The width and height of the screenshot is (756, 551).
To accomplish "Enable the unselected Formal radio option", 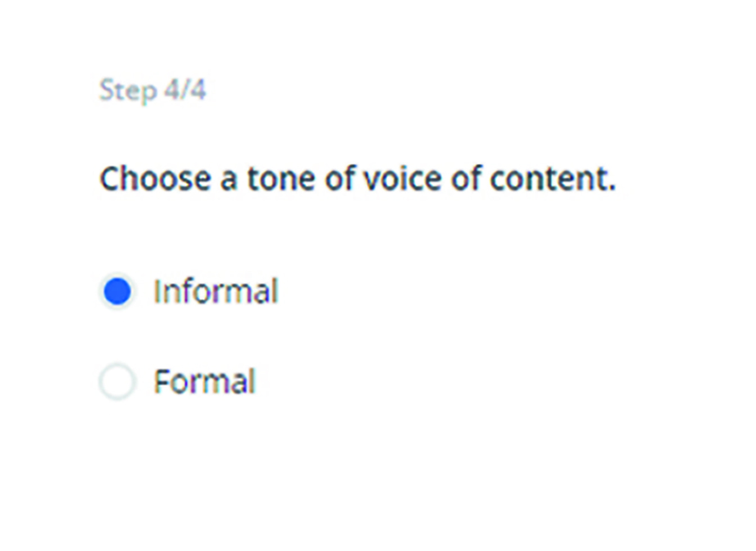I will (118, 381).
